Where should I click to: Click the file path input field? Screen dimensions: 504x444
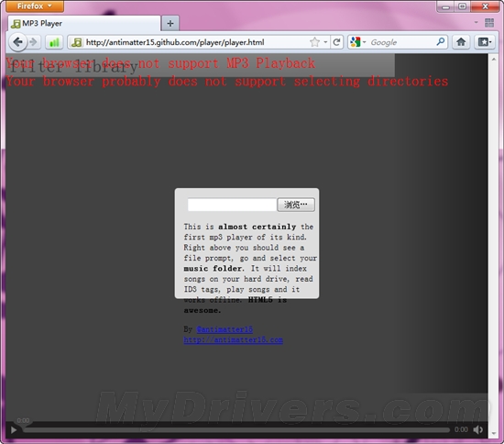232,205
